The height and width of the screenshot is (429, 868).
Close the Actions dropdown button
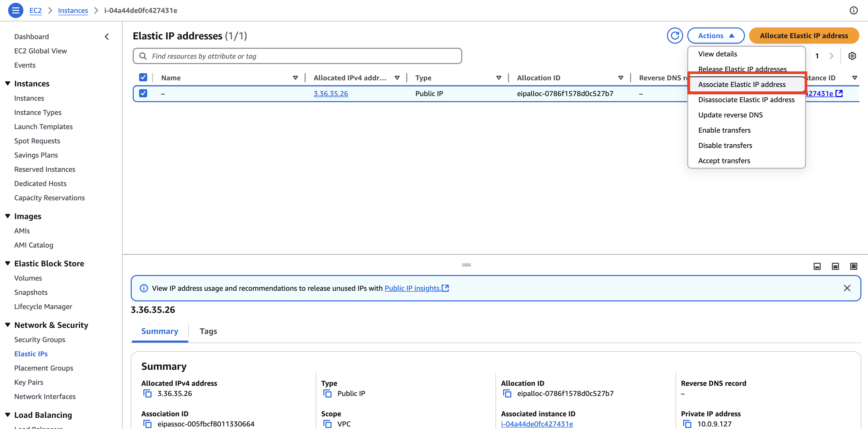click(x=716, y=36)
